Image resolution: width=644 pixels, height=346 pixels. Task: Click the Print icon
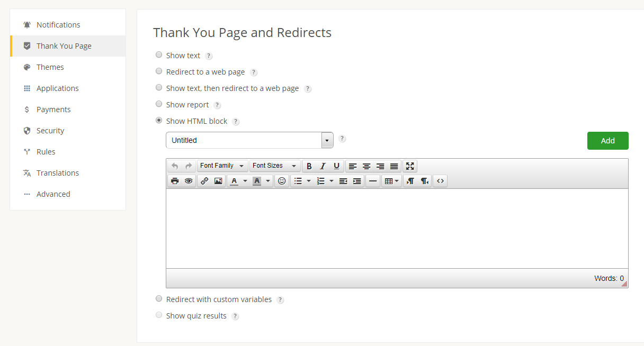click(175, 181)
